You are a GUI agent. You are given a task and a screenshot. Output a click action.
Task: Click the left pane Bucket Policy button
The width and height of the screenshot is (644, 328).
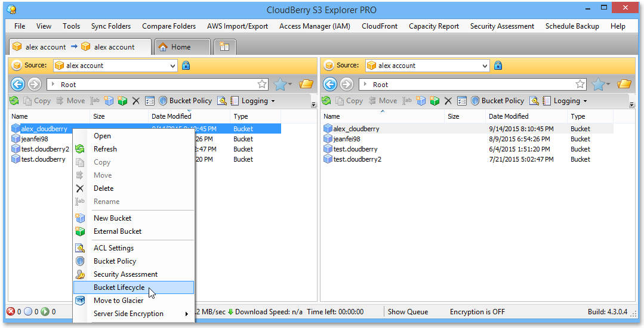185,101
